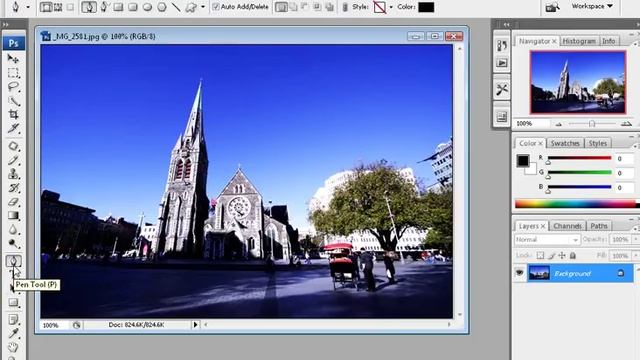The width and height of the screenshot is (640, 360).
Task: Switch to the Swatches tab
Action: pos(565,143)
